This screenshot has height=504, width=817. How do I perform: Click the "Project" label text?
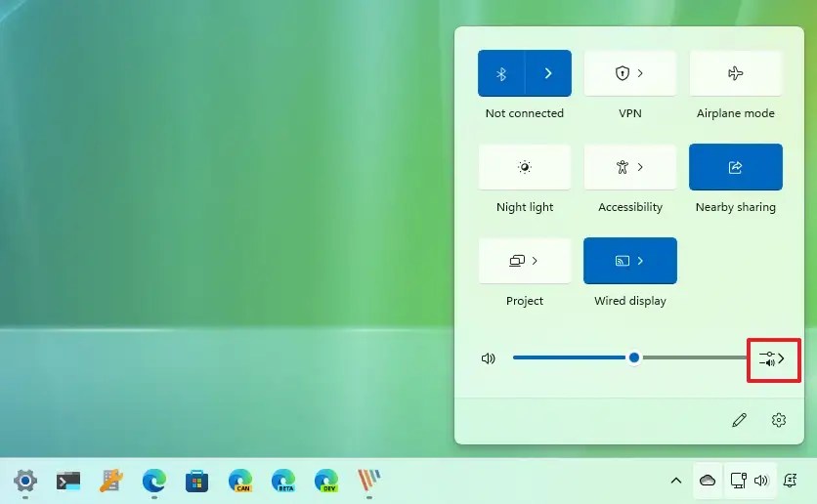click(x=525, y=301)
